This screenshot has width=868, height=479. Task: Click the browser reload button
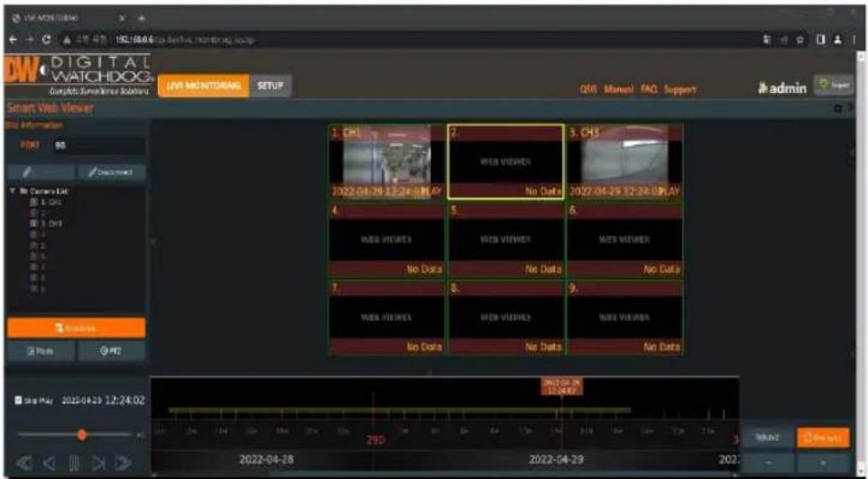[45, 40]
